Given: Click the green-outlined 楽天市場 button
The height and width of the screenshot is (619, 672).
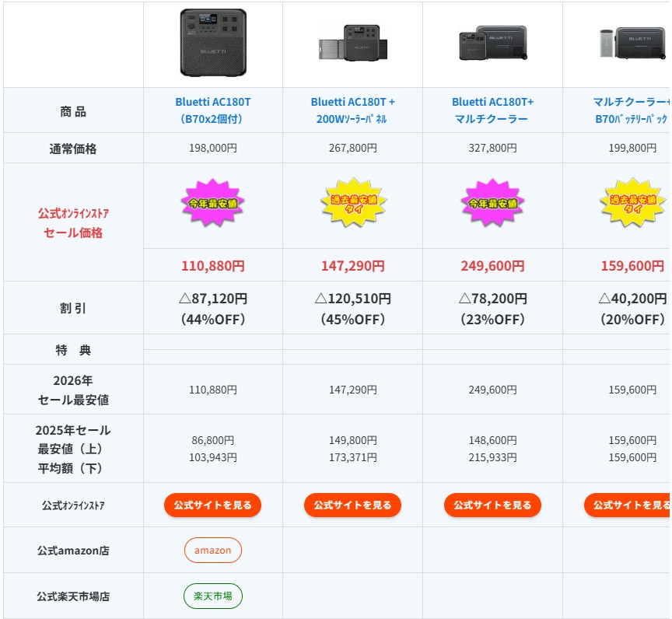Looking at the screenshot, I should [212, 596].
